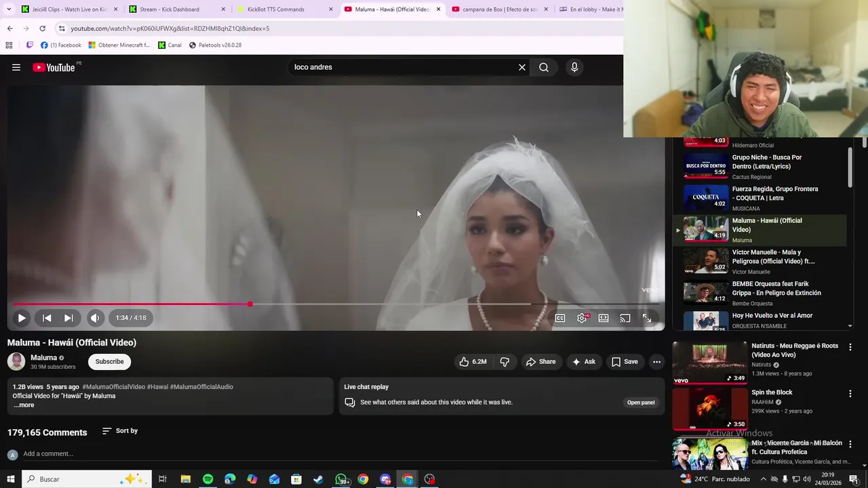Screen dimensions: 868x488
Task: Go to YouTube home via logo
Action: pos(54,67)
